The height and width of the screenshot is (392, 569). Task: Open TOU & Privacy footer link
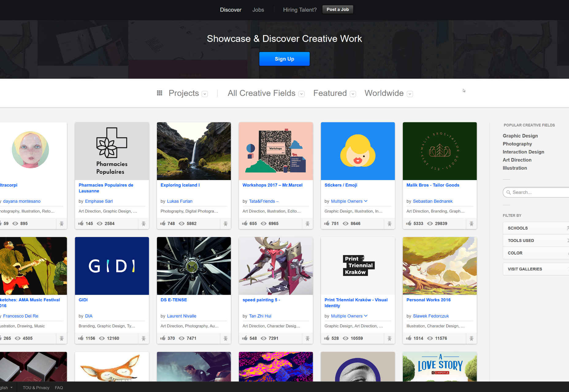coord(36,388)
